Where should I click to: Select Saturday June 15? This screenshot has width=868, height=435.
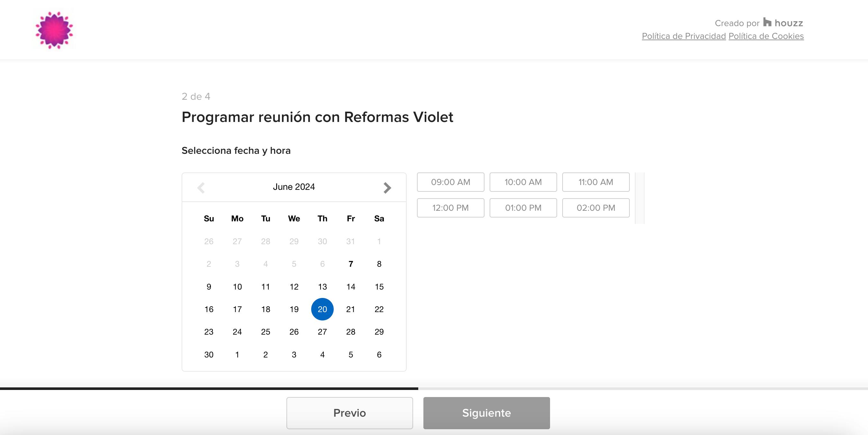pos(379,287)
